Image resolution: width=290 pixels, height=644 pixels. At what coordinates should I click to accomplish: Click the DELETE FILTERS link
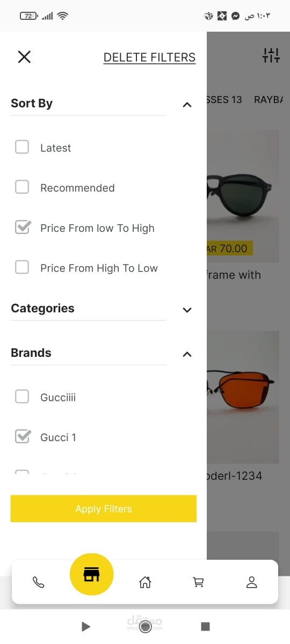pos(149,57)
